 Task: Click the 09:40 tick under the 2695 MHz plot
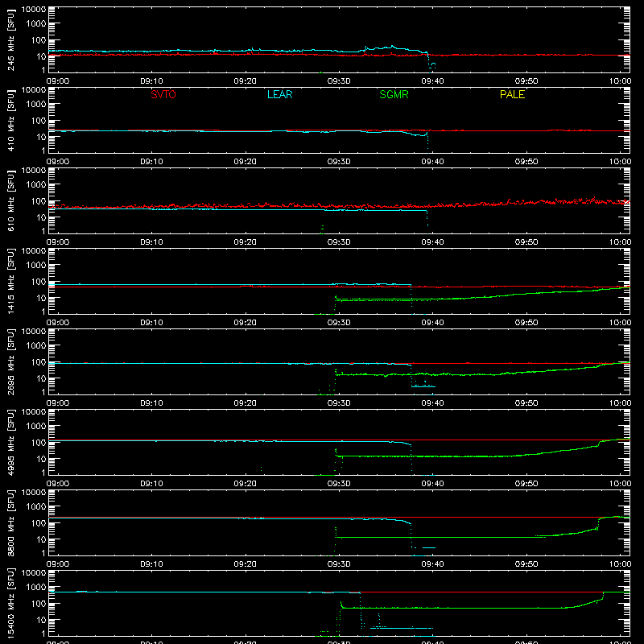point(432,403)
